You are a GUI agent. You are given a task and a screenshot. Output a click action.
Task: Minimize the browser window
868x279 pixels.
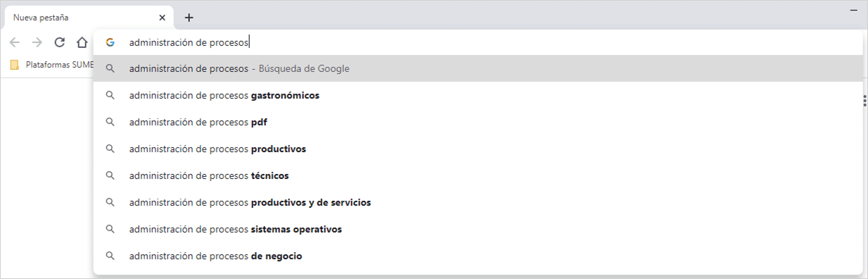(854, 10)
